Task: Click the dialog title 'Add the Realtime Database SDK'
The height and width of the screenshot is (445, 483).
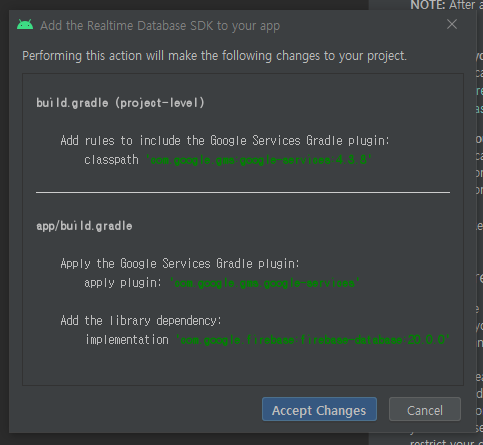Action: point(160,26)
